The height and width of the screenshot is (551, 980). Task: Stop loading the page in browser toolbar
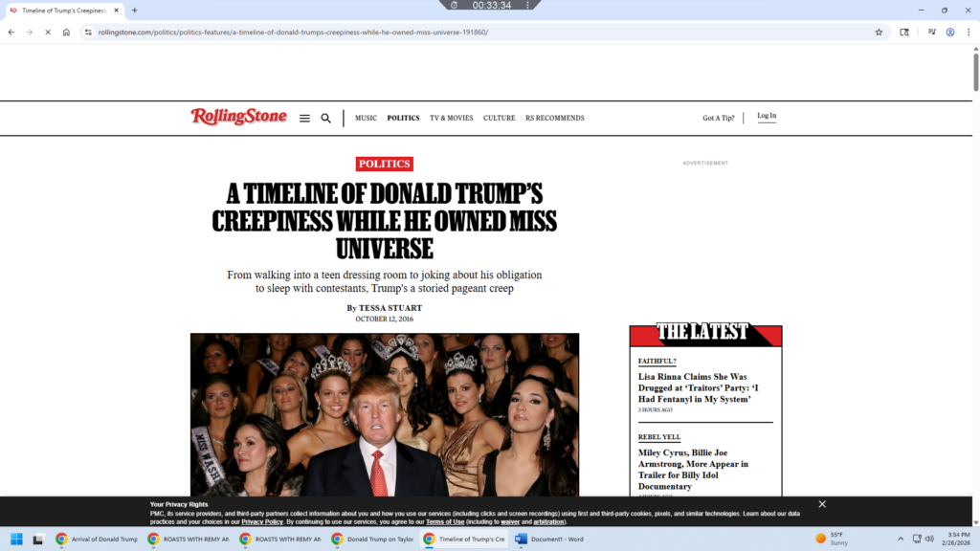(x=47, y=32)
